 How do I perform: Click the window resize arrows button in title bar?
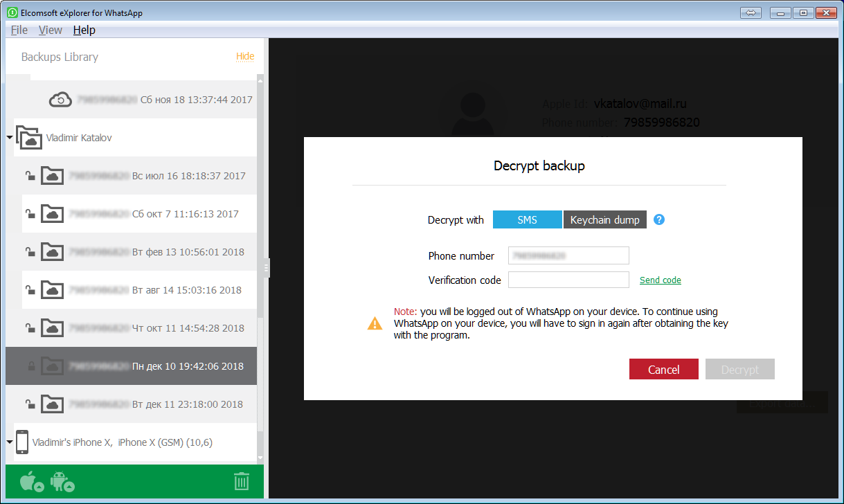click(751, 12)
